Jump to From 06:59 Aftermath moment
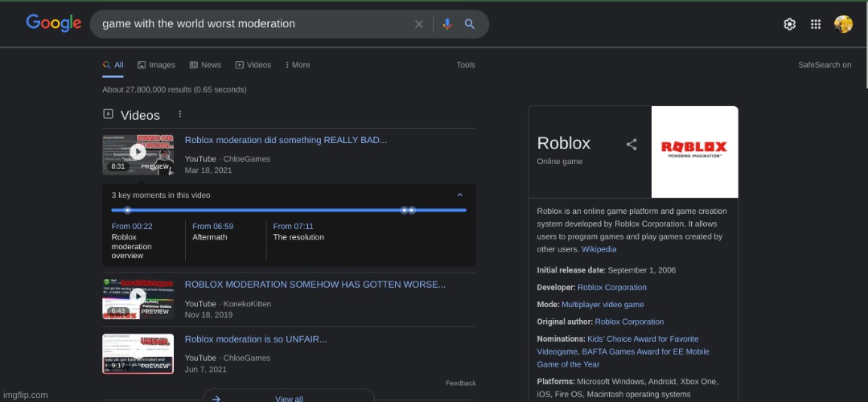 point(212,226)
